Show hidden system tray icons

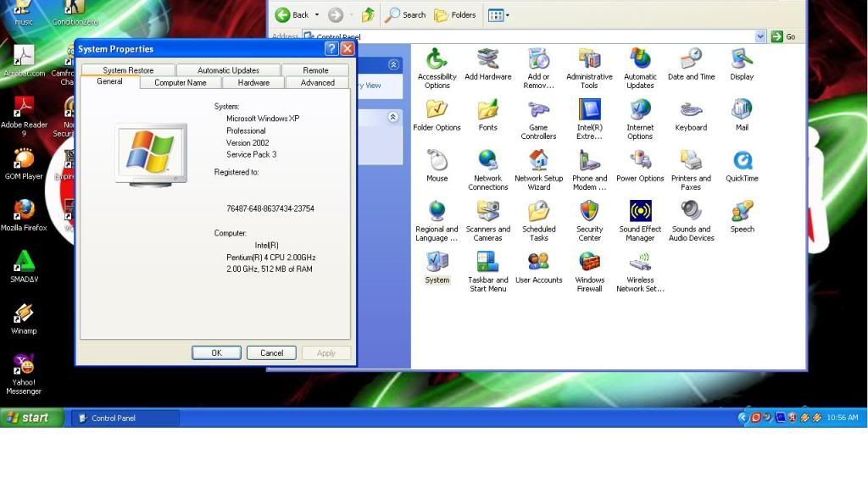click(x=743, y=418)
